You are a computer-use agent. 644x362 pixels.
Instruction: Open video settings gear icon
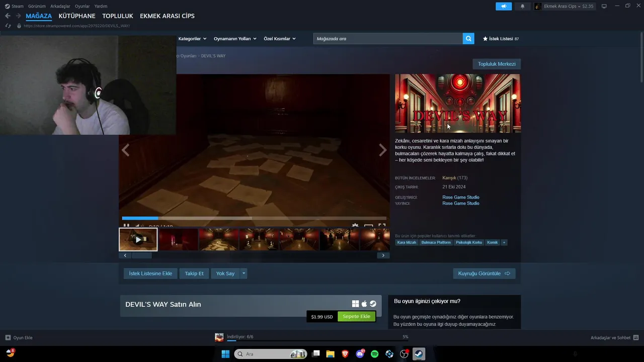tap(355, 226)
